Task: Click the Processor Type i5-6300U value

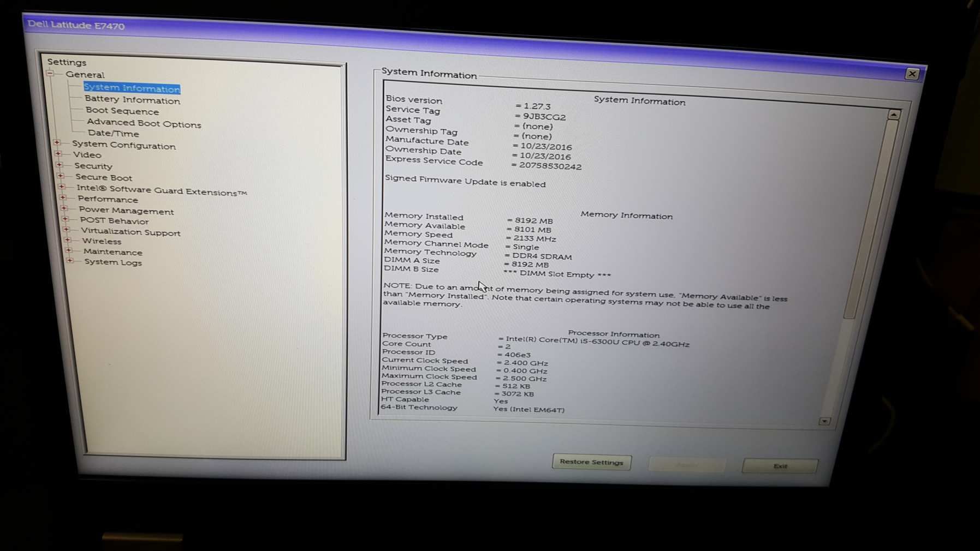Action: coord(597,342)
